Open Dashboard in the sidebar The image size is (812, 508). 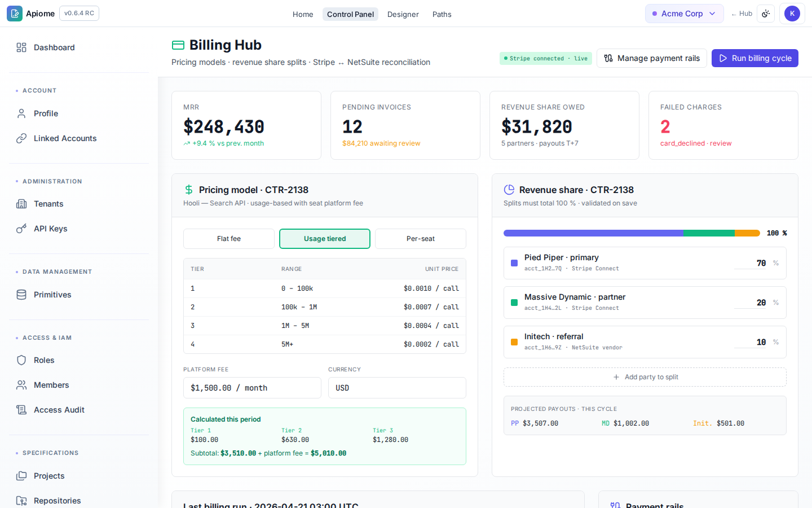[79, 47]
